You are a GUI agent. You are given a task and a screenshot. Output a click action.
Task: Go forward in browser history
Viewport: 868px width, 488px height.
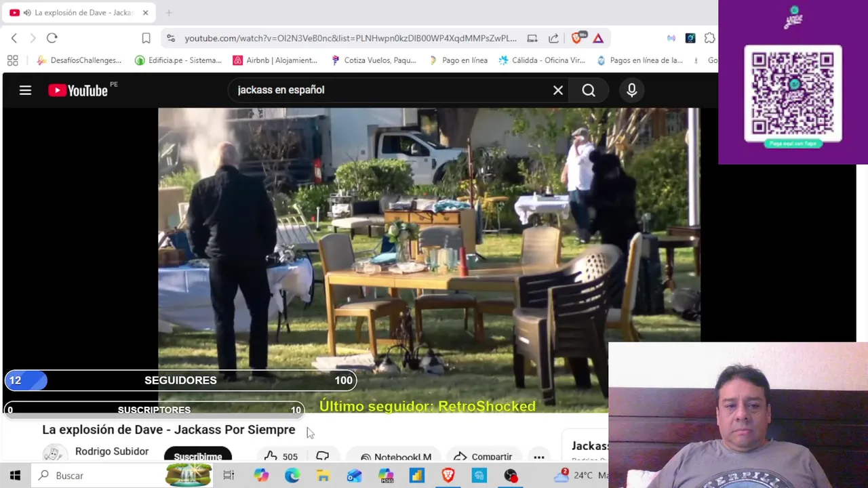tap(33, 38)
